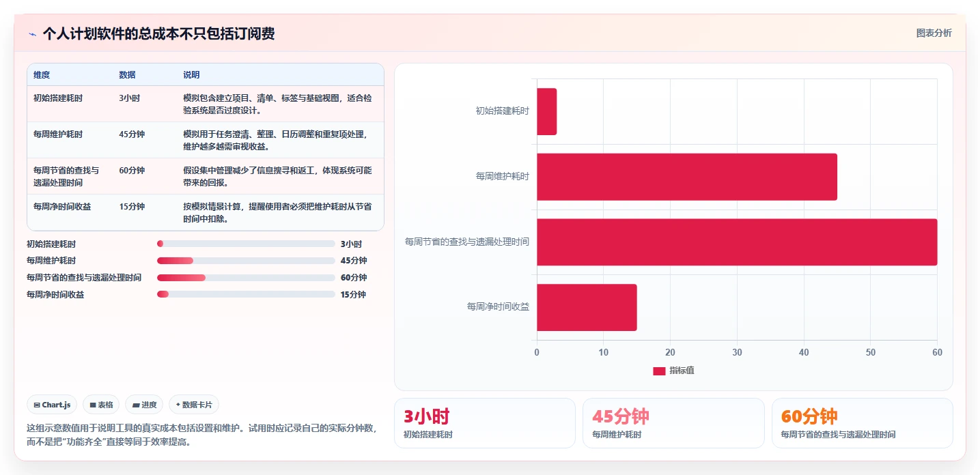Click the 每周净时间收益 label on the chart axis

[x=498, y=307]
